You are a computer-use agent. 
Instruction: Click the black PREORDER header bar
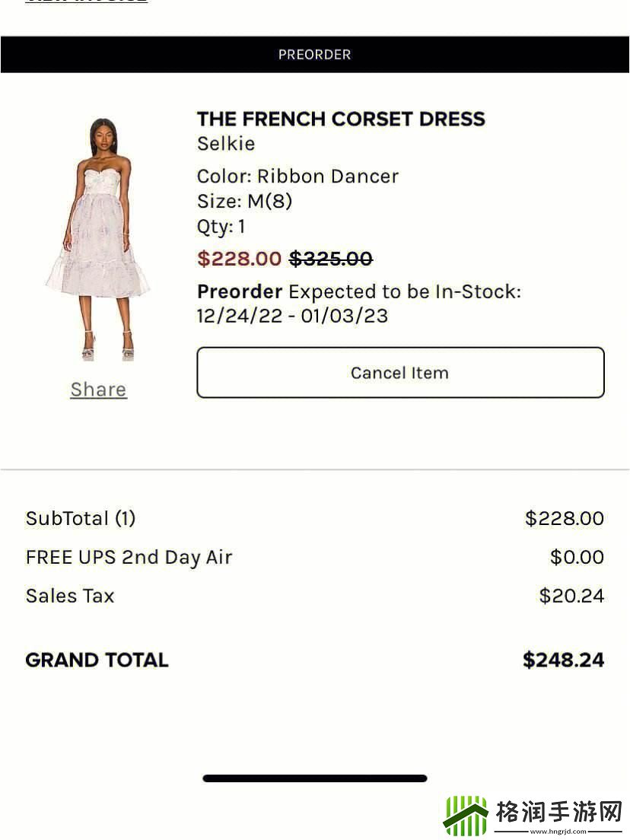[x=315, y=55]
